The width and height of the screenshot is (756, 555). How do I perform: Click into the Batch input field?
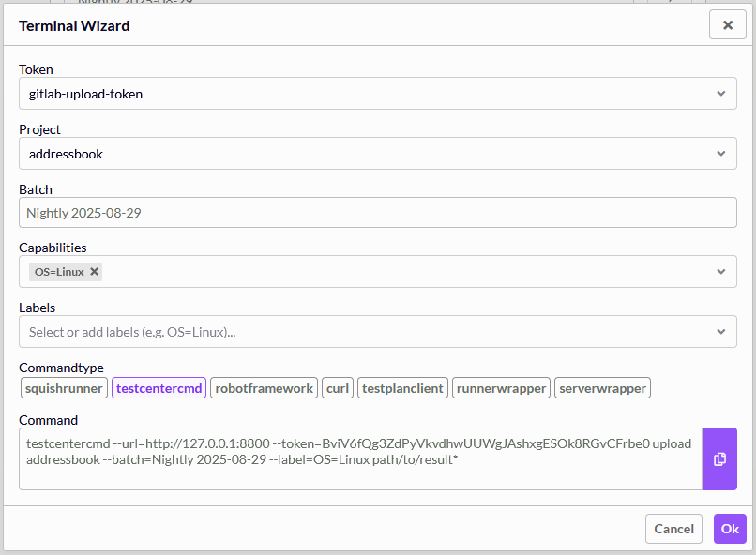click(375, 213)
